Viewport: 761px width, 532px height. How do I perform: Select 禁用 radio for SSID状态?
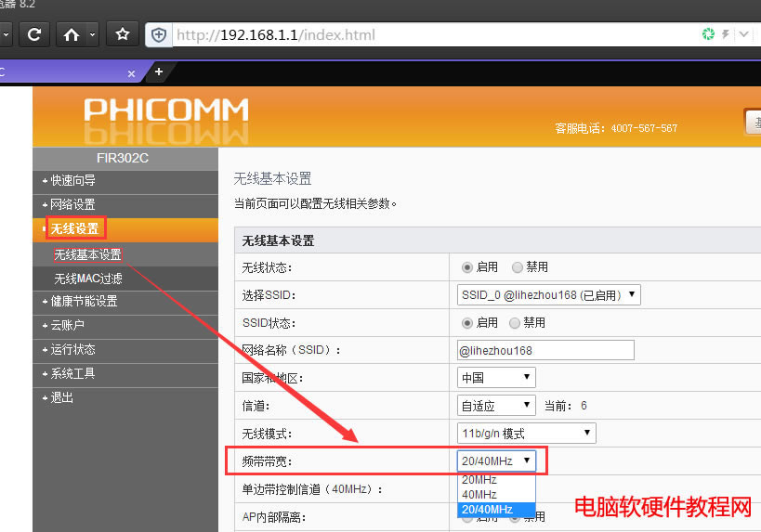pos(517,323)
